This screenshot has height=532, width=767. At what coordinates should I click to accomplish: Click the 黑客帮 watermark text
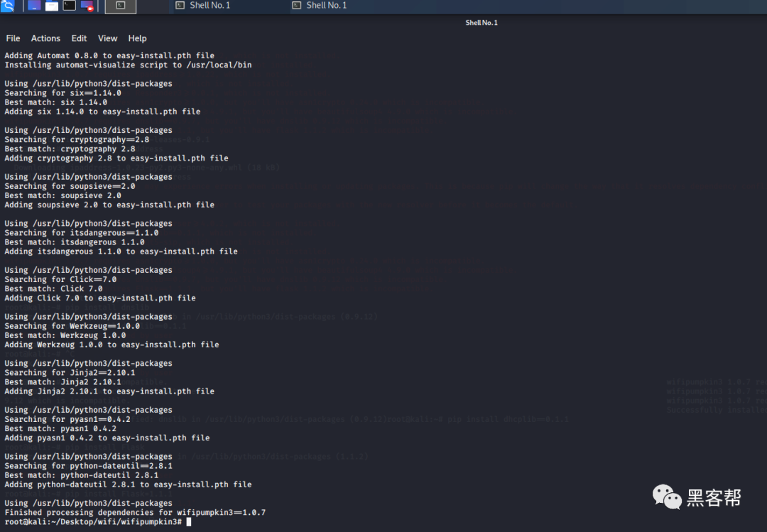714,498
